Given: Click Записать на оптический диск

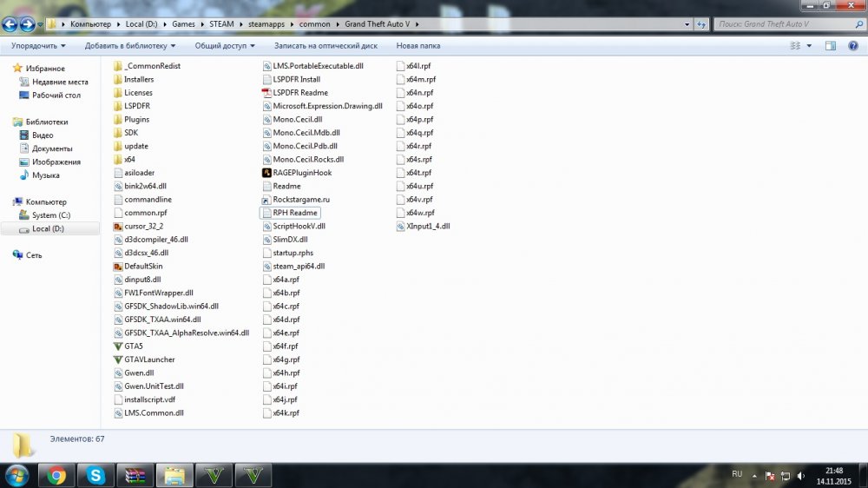Looking at the screenshot, I should pos(325,46).
